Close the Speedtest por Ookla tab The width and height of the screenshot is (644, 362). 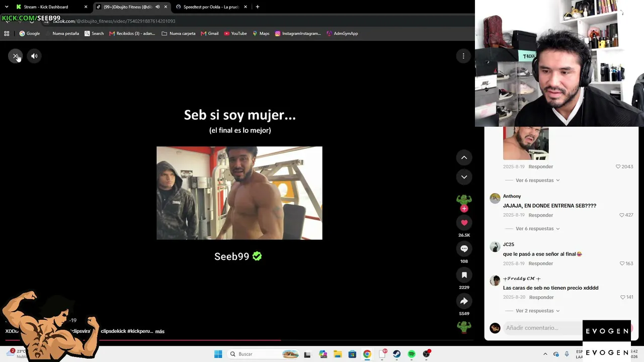pyautogui.click(x=246, y=7)
